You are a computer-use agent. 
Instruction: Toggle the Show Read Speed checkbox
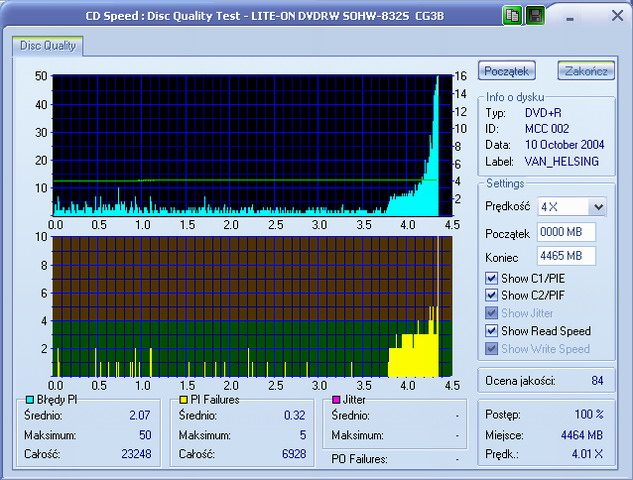[491, 331]
